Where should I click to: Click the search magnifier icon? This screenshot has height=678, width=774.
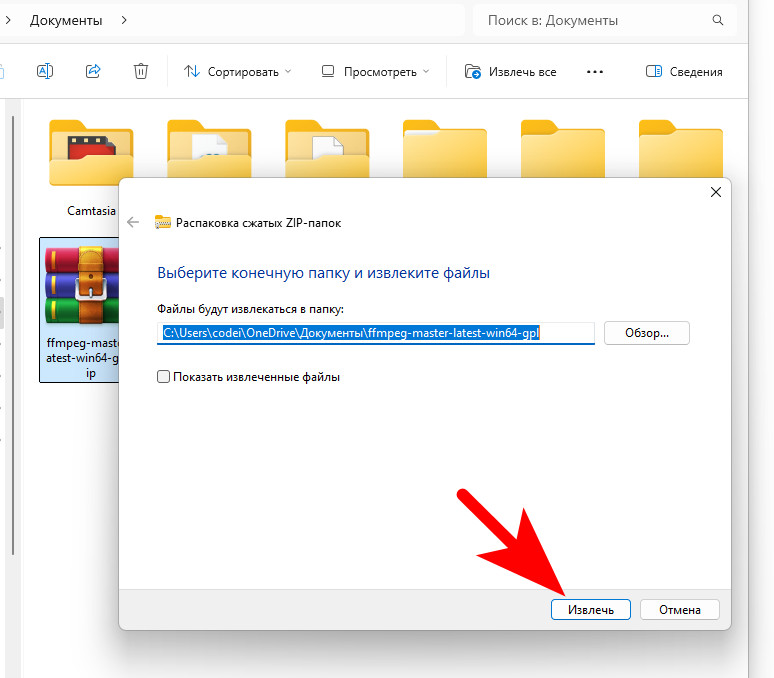pos(718,20)
